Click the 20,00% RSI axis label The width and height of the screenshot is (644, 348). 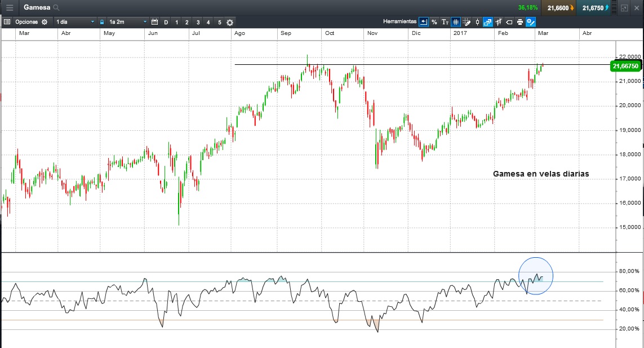click(x=629, y=329)
